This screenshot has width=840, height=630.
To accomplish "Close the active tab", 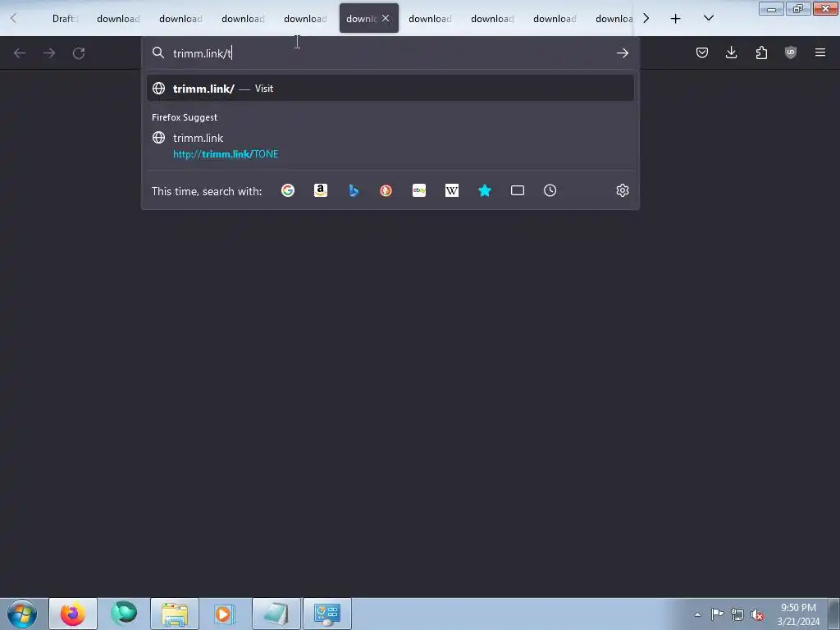I will coord(386,18).
